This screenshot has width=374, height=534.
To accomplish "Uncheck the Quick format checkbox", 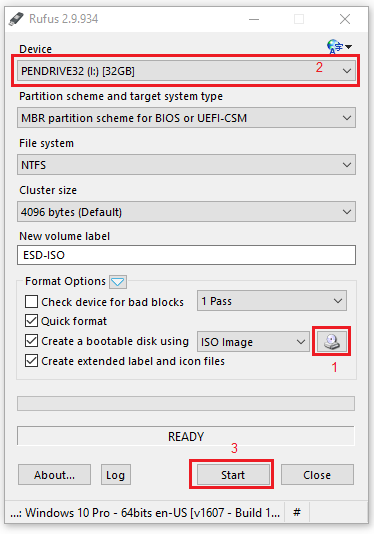I will [x=31, y=321].
